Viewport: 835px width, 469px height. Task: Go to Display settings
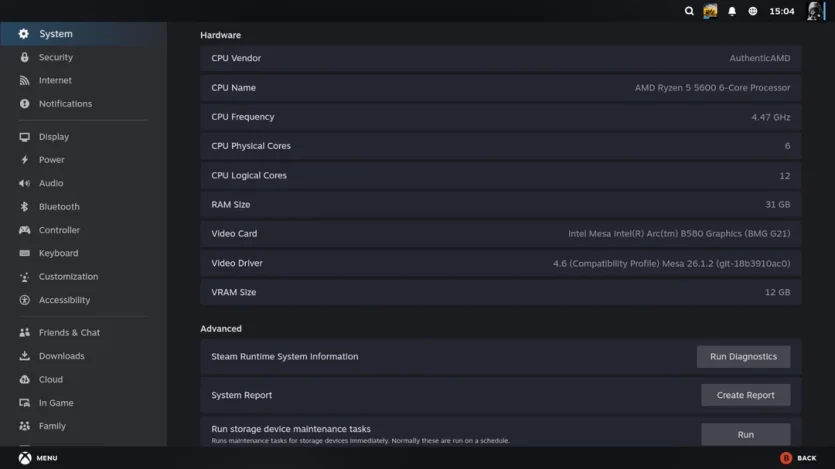point(83,137)
